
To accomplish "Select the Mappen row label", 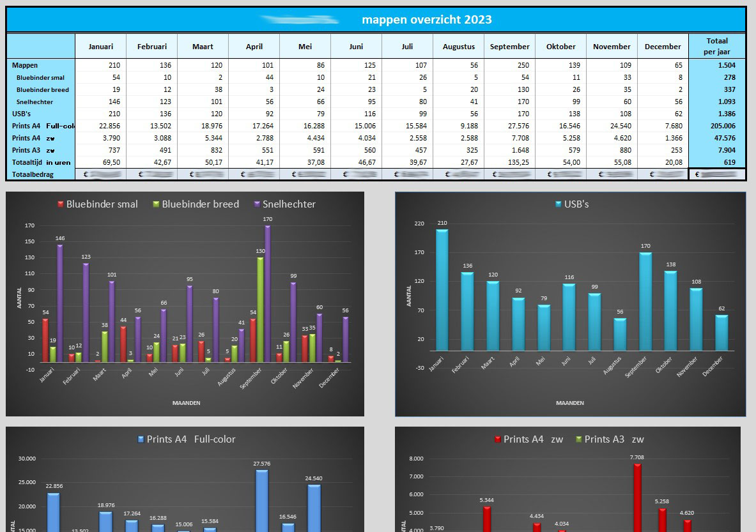I will click(24, 65).
